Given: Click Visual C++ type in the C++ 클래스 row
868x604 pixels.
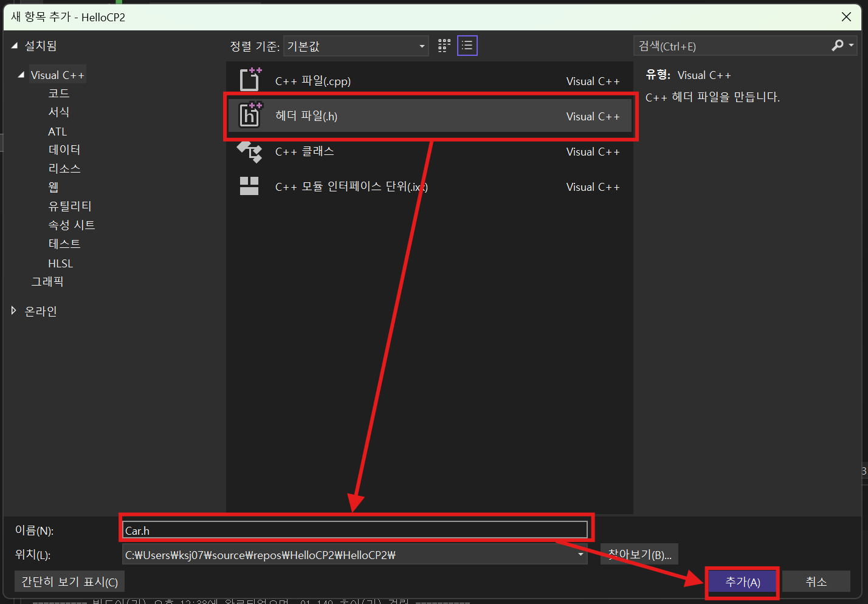Looking at the screenshot, I should click(x=593, y=151).
